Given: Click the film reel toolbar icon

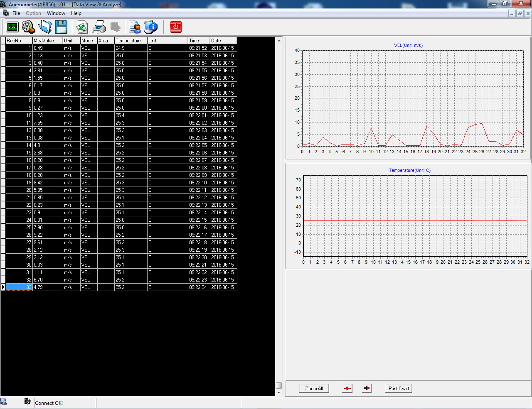Looking at the screenshot, I should (29, 27).
